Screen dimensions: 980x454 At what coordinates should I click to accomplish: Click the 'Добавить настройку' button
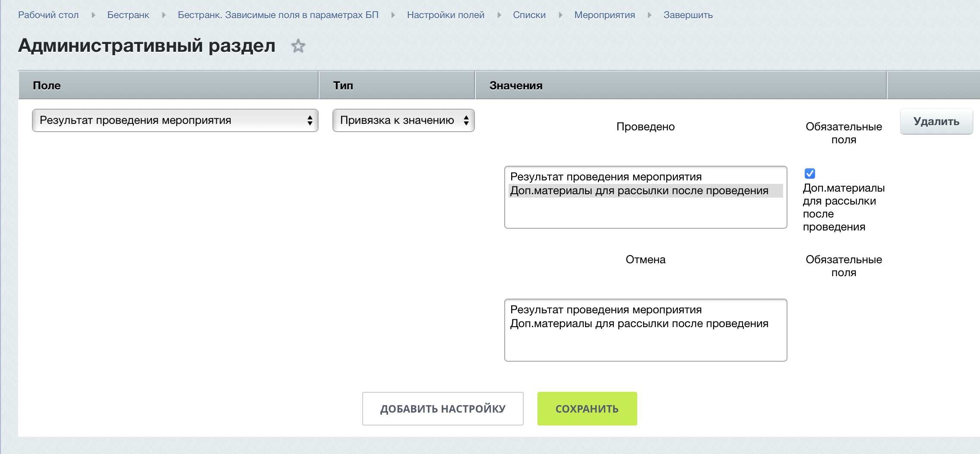(443, 409)
